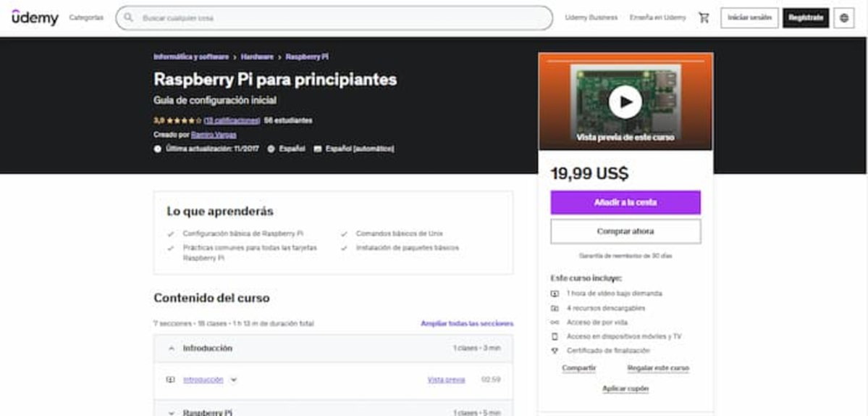Click 'Raspberry Pi para principiantes' title
Viewport: 868px width, 416px height.
pyautogui.click(x=275, y=79)
